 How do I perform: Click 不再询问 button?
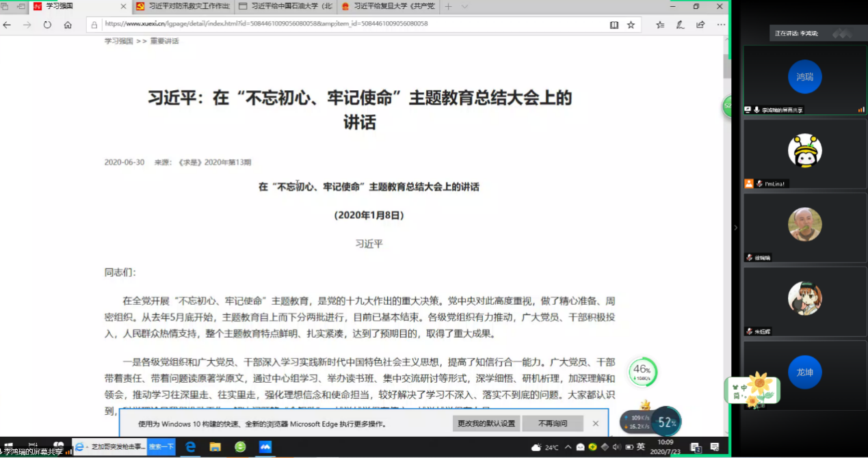click(x=552, y=424)
